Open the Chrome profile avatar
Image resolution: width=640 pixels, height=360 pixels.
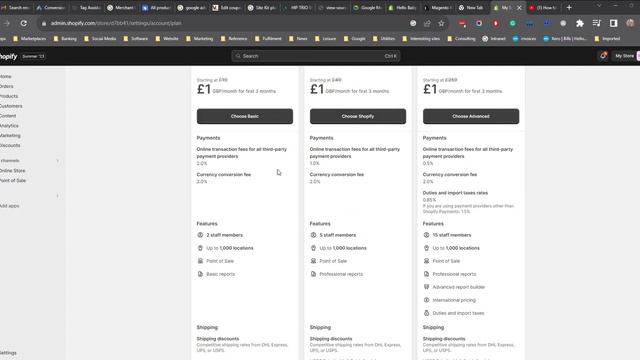pos(630,23)
